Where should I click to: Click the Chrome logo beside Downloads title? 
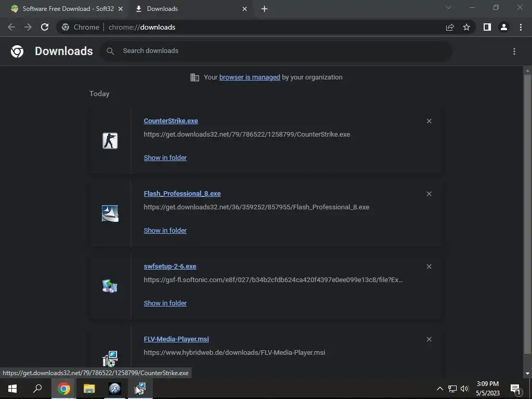(17, 51)
